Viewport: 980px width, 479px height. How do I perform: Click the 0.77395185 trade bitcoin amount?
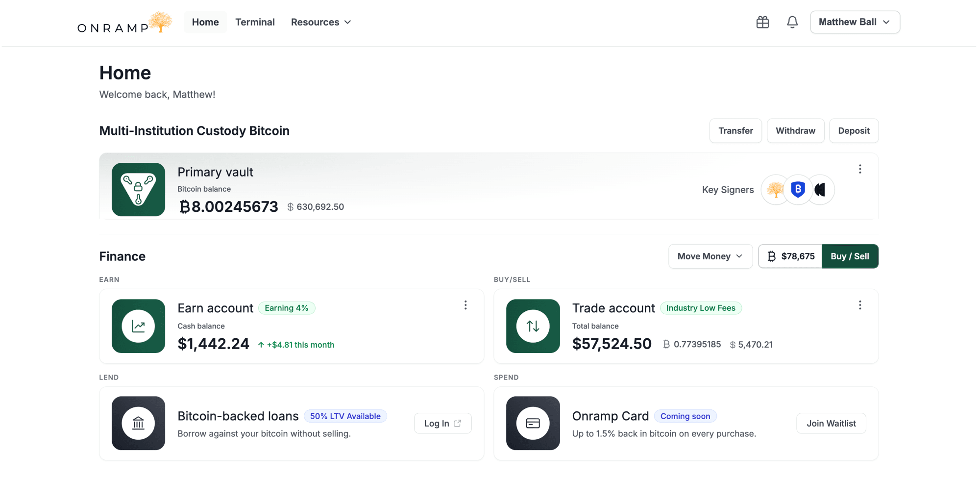pos(692,345)
